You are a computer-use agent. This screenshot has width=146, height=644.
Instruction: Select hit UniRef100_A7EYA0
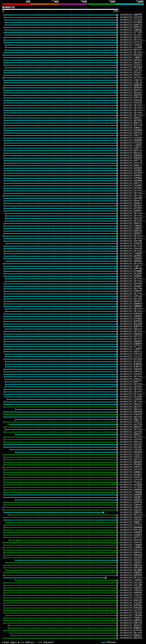click(131, 440)
